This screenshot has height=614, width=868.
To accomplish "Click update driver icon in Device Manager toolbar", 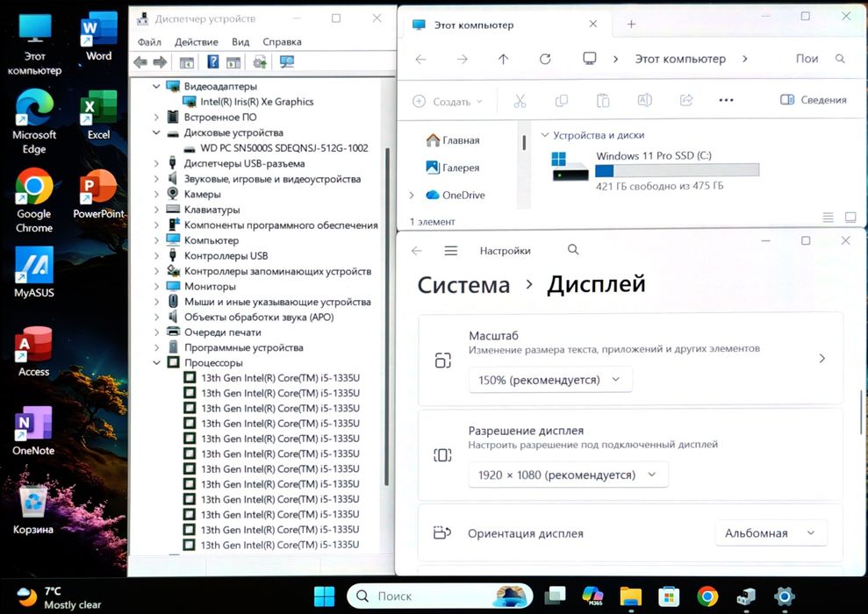I will coord(260,62).
